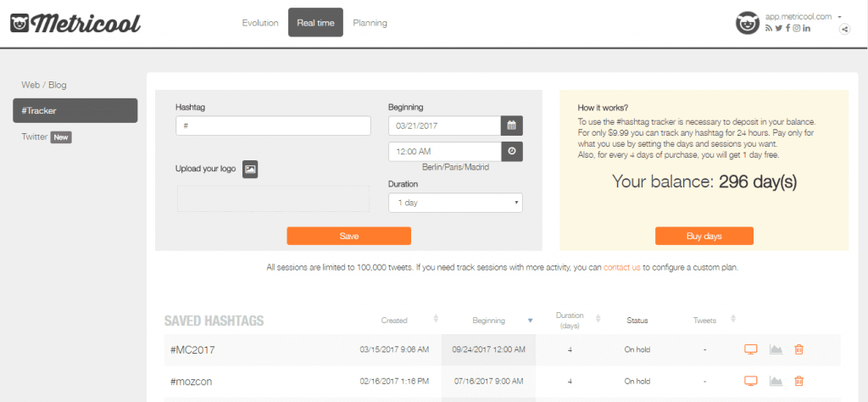868x402 pixels.
Task: Open the calendar date picker icon
Action: (x=511, y=126)
